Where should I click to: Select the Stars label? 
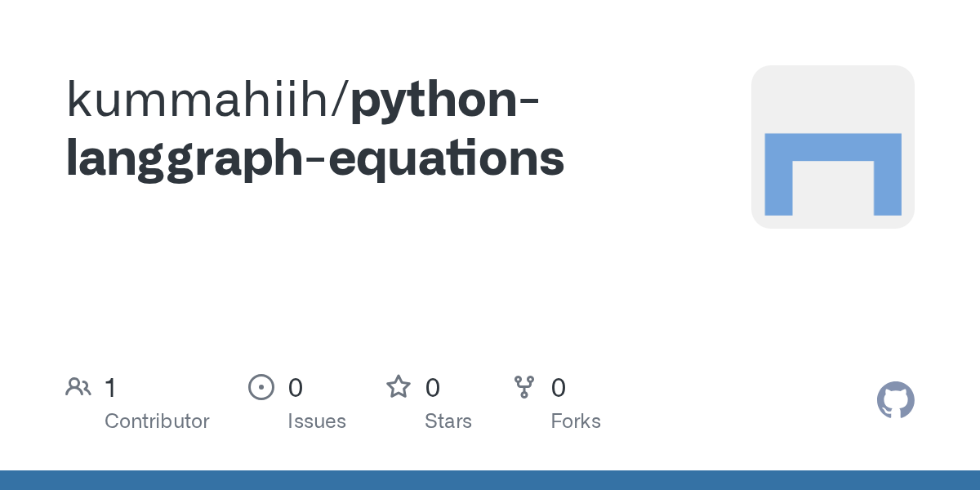448,421
